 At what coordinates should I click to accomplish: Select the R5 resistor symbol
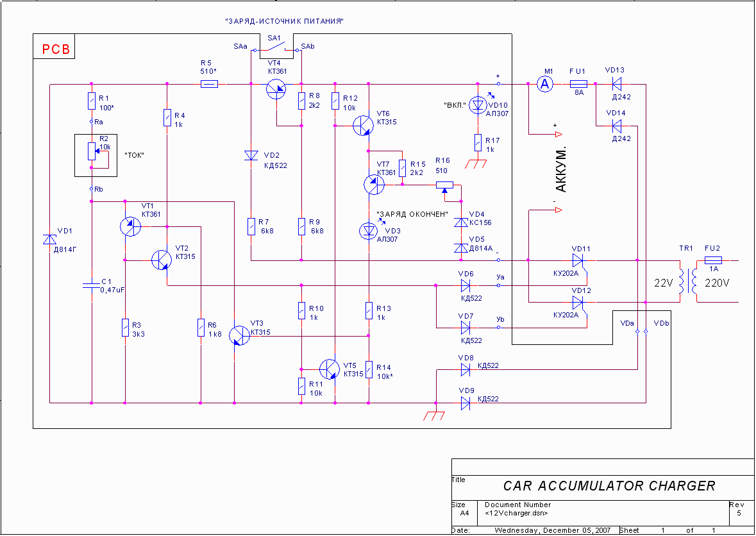pos(209,84)
